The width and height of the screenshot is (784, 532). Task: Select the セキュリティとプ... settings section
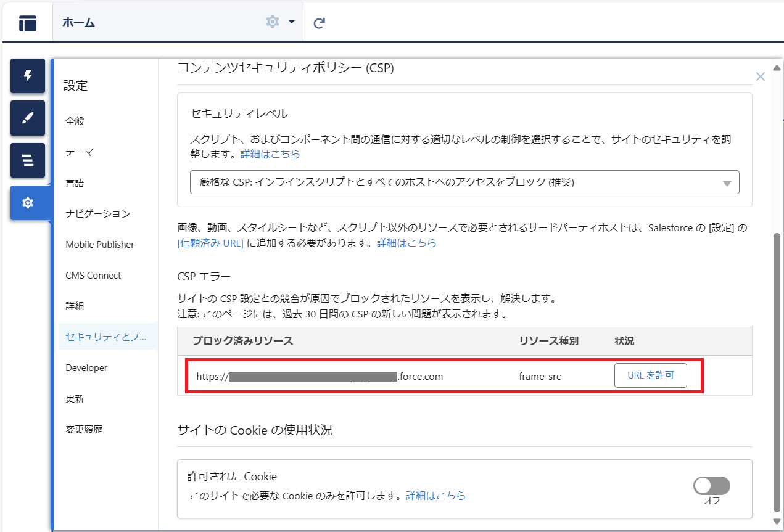[x=108, y=337]
